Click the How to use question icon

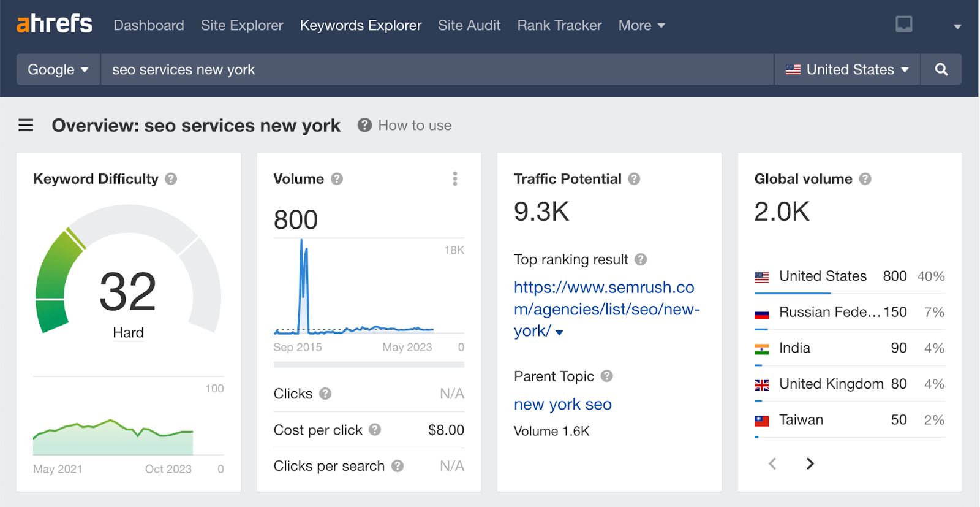[x=364, y=125]
